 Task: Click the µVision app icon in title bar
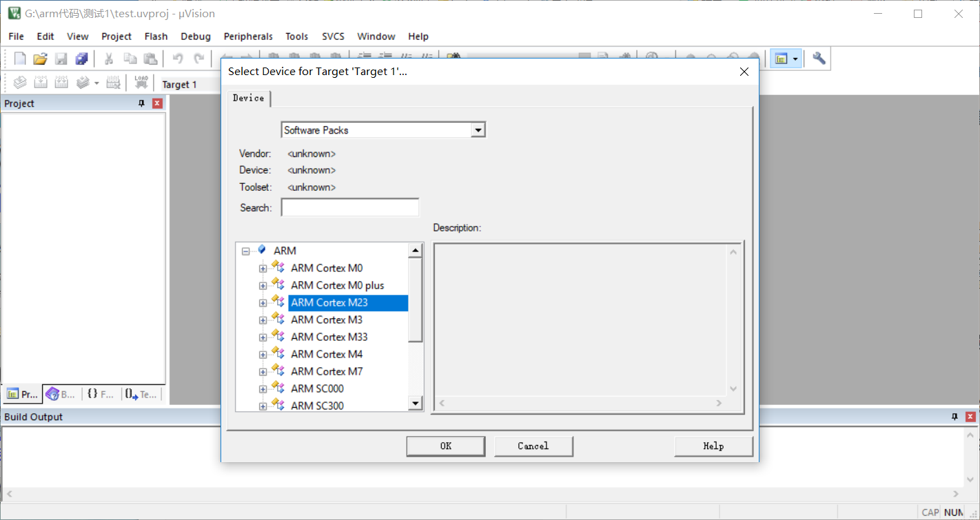[x=14, y=13]
